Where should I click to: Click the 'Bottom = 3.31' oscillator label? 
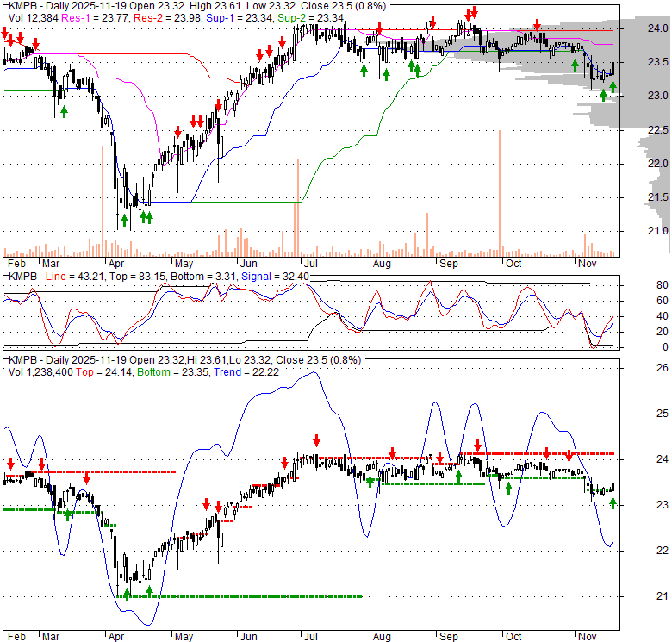203,277
